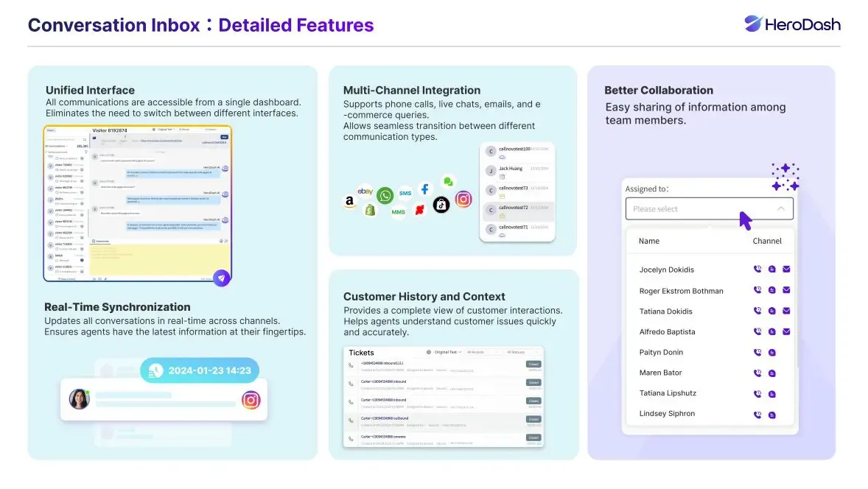Click the Instagram icon on the conversation card
Image resolution: width=868 pixels, height=489 pixels.
(x=251, y=400)
